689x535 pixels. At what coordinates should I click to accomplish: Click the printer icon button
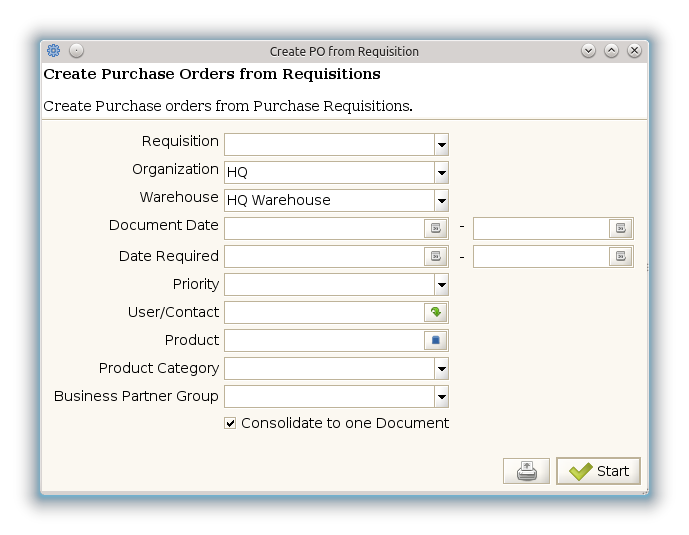coord(526,471)
